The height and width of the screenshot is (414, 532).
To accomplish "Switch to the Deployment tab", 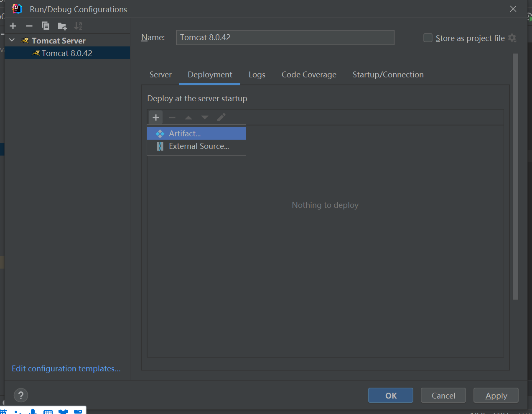I will (210, 74).
